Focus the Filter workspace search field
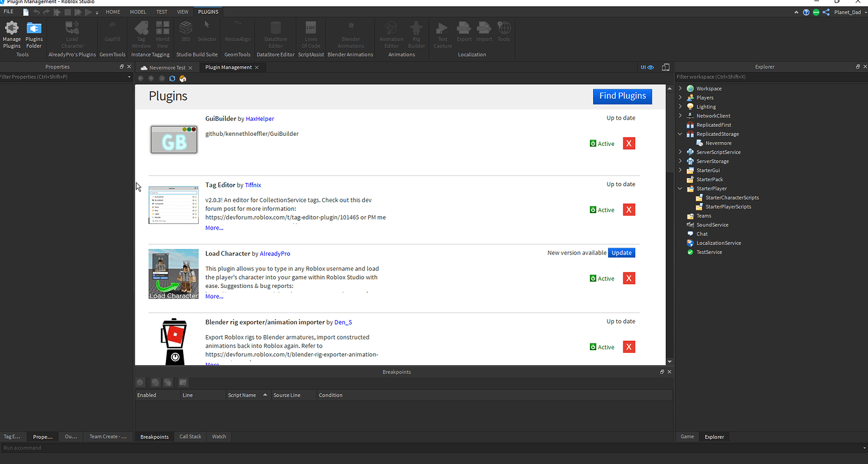Viewport: 868px width, 464px height. click(x=771, y=77)
